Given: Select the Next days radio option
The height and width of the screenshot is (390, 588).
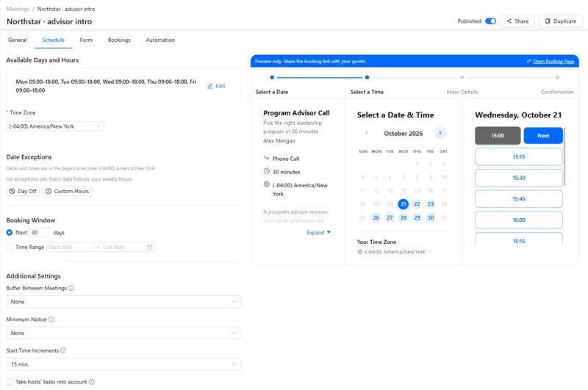Looking at the screenshot, I should tap(10, 233).
